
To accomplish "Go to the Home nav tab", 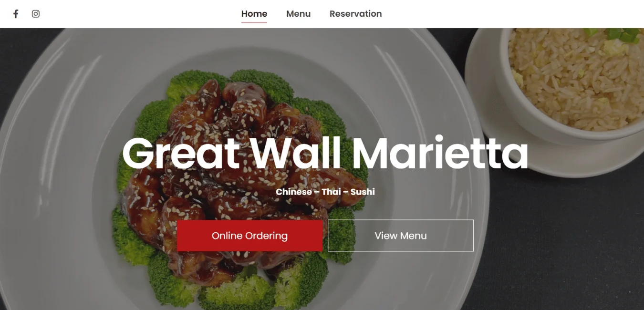I will [254, 14].
